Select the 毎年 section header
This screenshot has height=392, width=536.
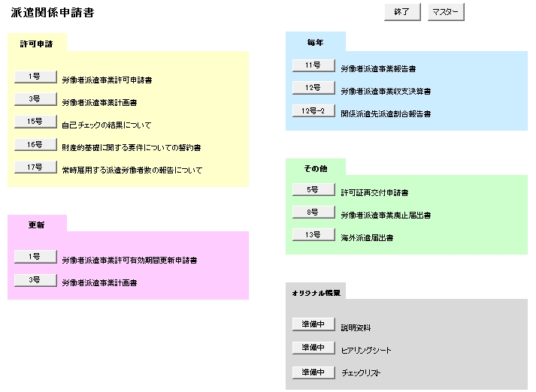tap(315, 42)
